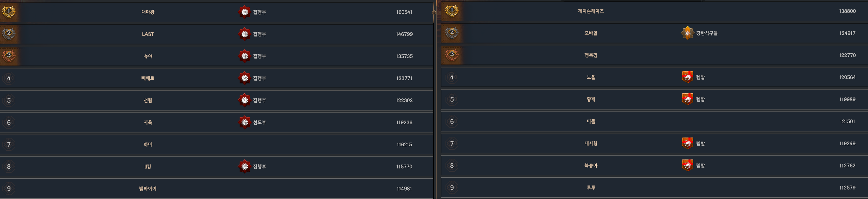Select player name 빼빼로 in the left ranking
This screenshot has width=868, height=199.
pyautogui.click(x=148, y=78)
